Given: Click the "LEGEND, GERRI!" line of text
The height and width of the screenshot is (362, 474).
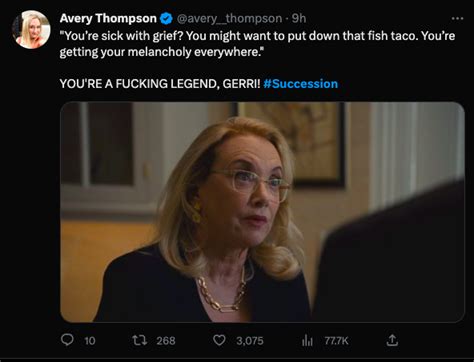Looking at the screenshot, I should [x=215, y=83].
